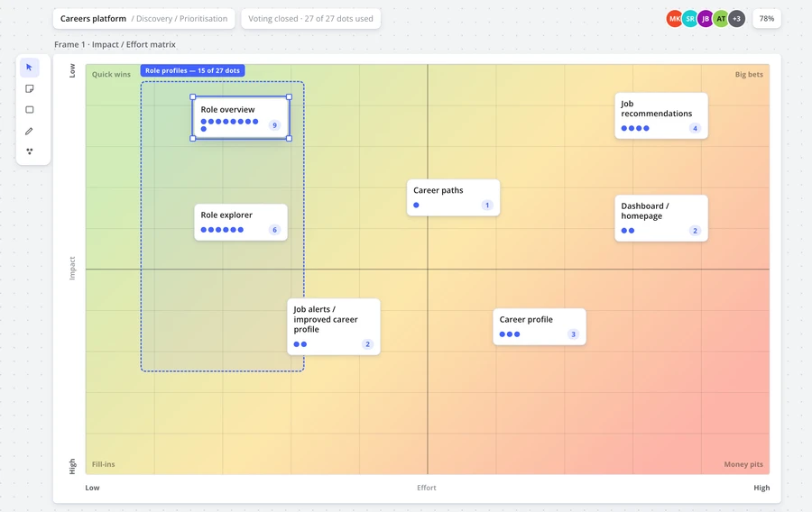Click the Role profiles 15 of 27 dots label
This screenshot has height=512, width=812.
(193, 70)
